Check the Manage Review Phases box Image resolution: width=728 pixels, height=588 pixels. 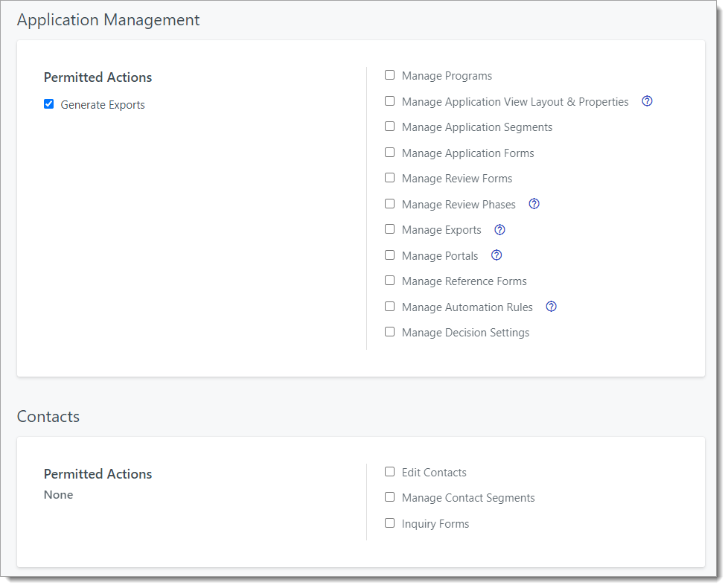[389, 203]
